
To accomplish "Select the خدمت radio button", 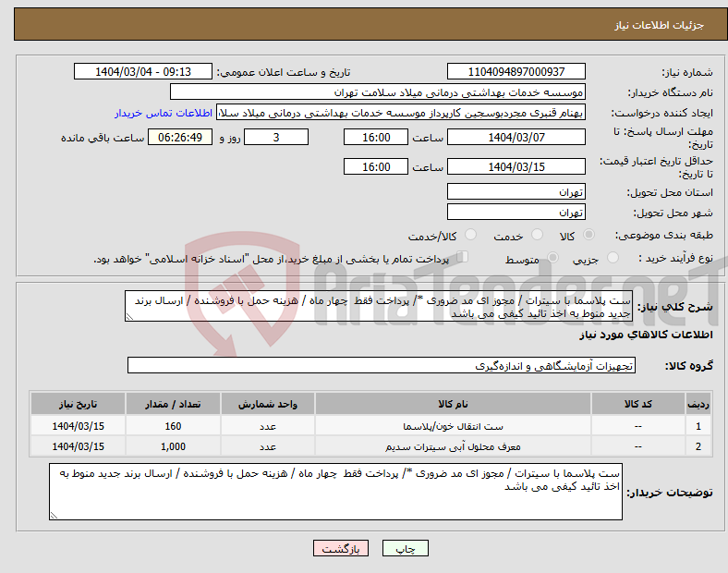I will click(x=537, y=235).
